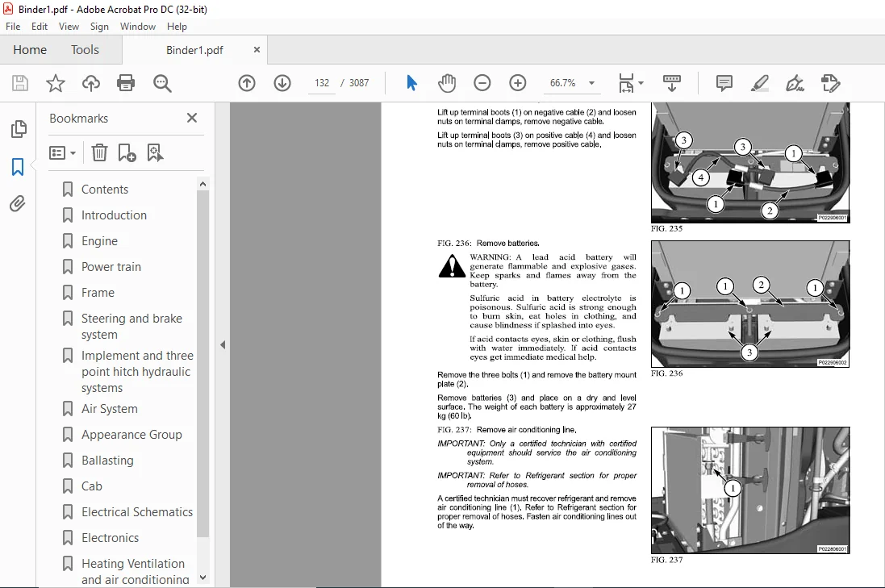Zoom in with plus button
Image resolution: width=885 pixels, height=588 pixels.
(518, 83)
